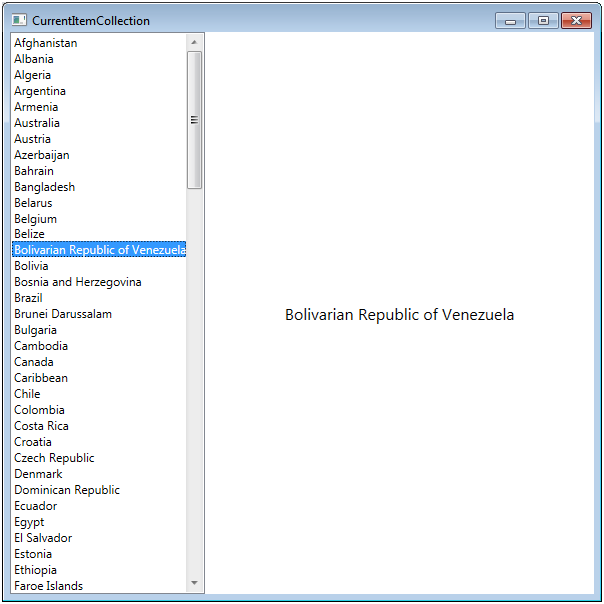The image size is (604, 604).
Task: Select Estonia in the list
Action: 99,554
